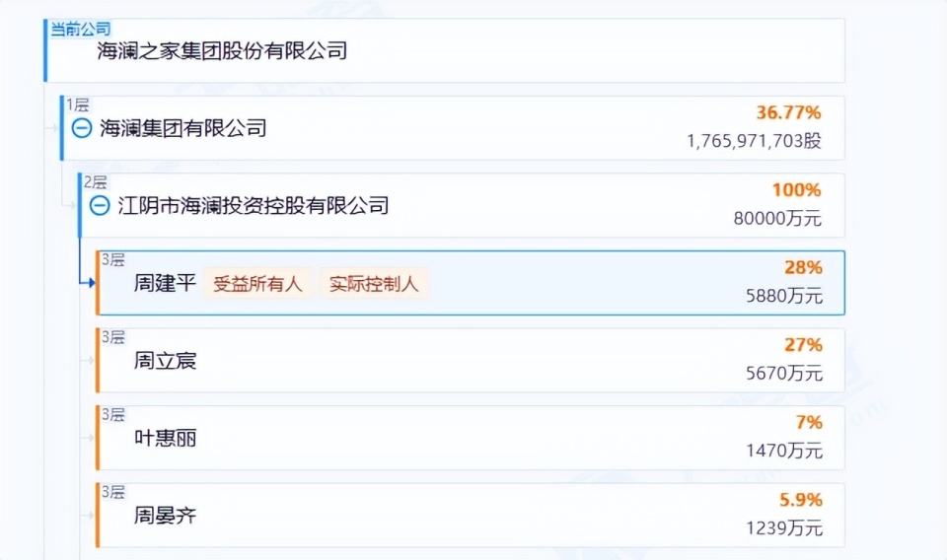This screenshot has height=560, width=947.
Task: Select shareholder 叶惠丽
Action: (x=165, y=438)
